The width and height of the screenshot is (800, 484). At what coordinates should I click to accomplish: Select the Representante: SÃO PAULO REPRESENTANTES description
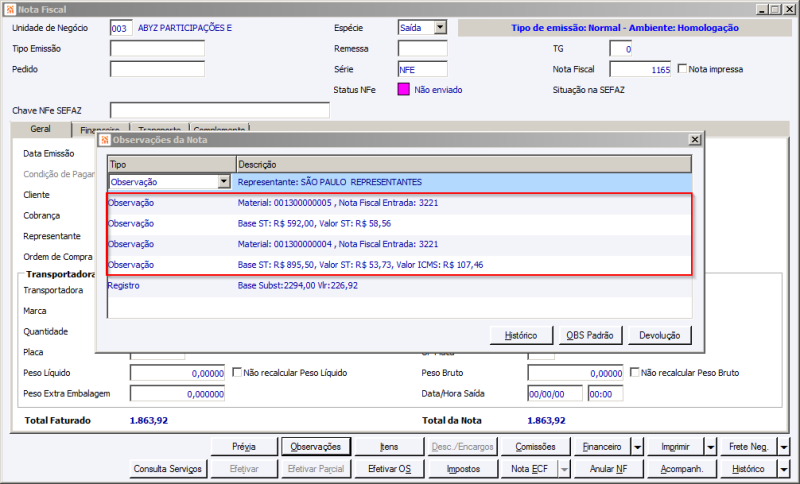click(330, 182)
